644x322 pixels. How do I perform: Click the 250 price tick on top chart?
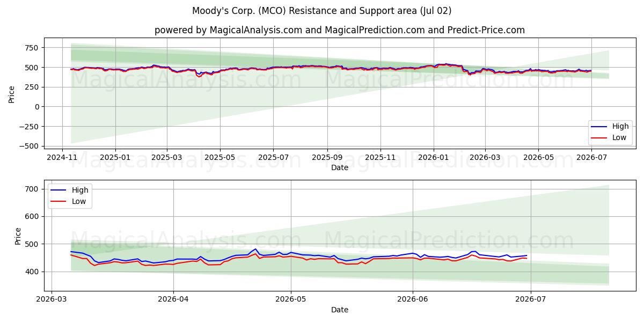tap(33, 87)
